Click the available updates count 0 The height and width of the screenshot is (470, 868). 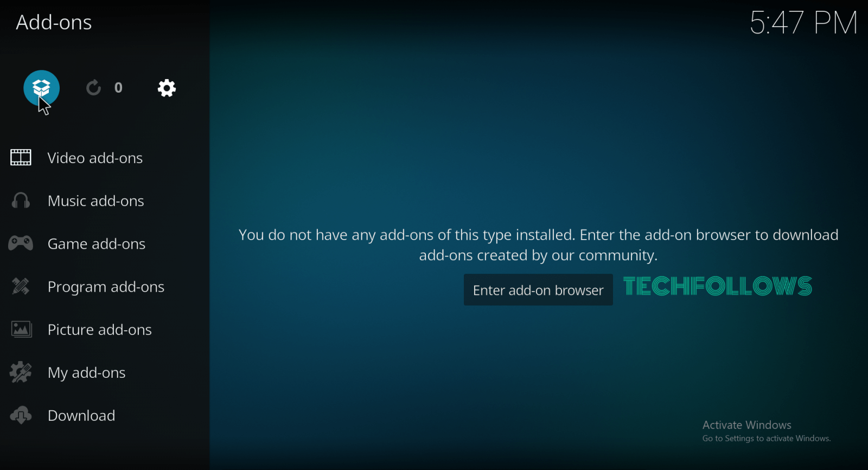tap(118, 88)
